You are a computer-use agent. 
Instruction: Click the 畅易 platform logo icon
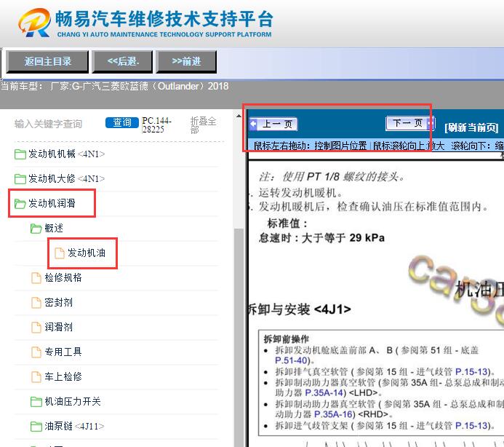[x=34, y=23]
